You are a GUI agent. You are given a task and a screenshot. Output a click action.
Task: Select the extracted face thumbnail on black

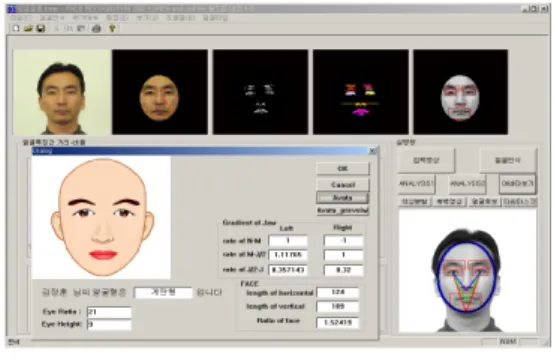pyautogui.click(x=160, y=92)
